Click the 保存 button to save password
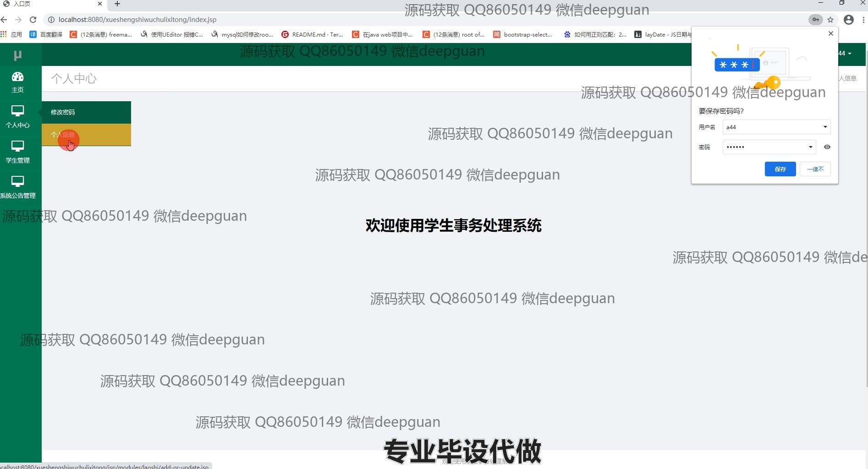This screenshot has height=469, width=868. (780, 169)
